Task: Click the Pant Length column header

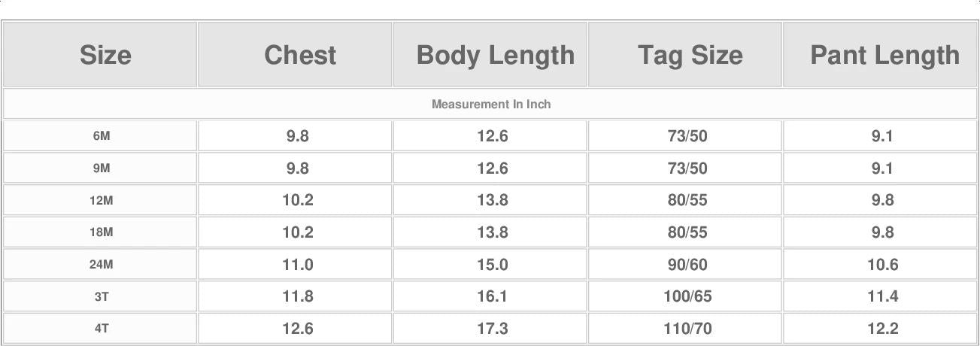Action: 884,55
